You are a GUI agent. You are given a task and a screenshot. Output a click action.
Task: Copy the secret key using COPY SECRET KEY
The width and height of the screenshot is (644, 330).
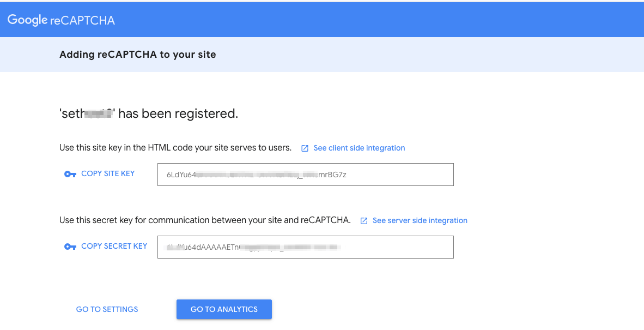pos(114,246)
